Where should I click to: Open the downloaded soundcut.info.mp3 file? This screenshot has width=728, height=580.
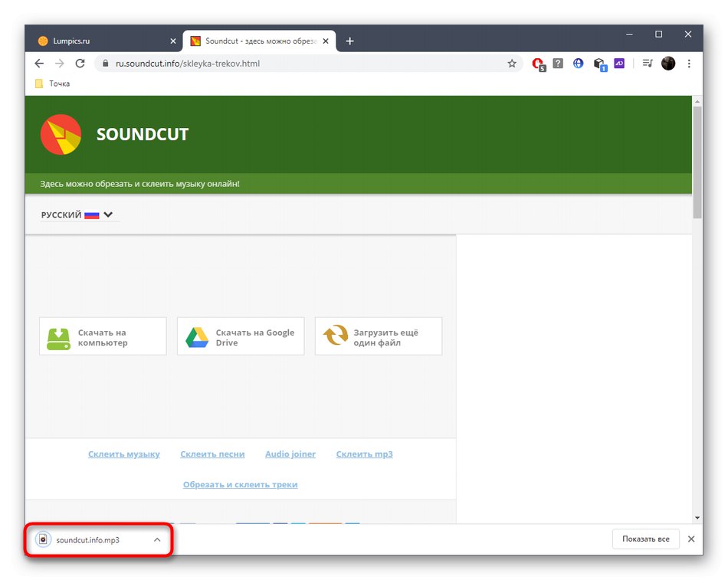(88, 540)
